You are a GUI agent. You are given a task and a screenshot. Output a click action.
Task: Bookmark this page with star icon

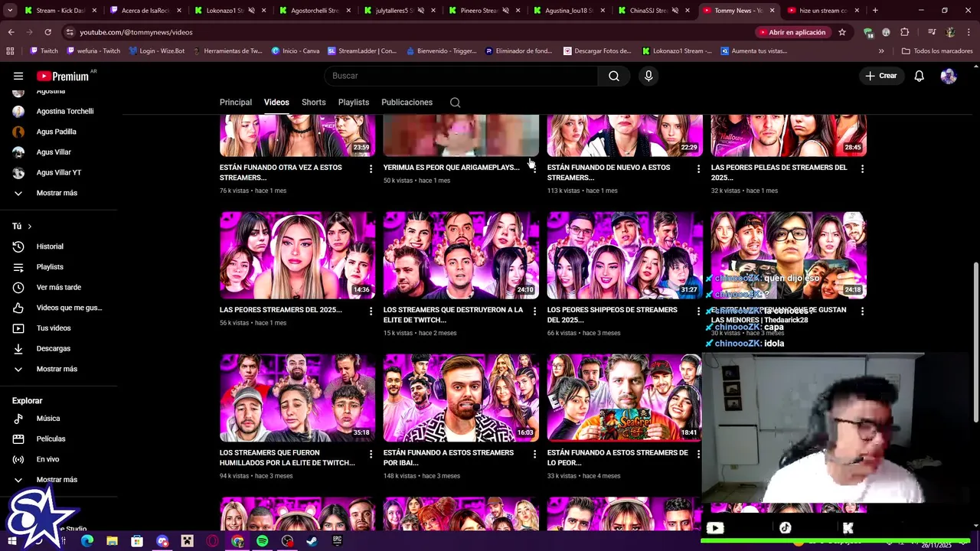(x=842, y=32)
